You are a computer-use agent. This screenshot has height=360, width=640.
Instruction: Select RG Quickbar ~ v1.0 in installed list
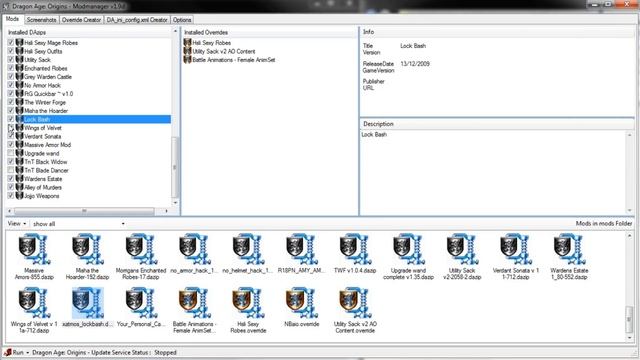coord(49,93)
